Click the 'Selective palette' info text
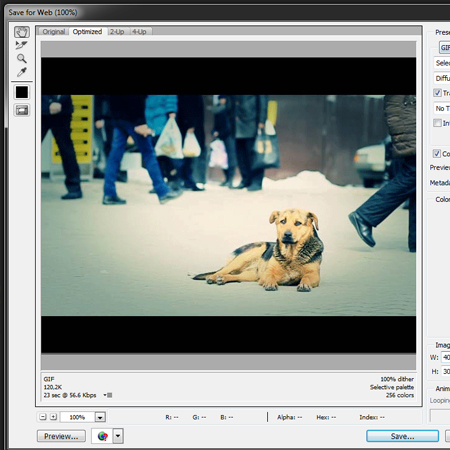The width and height of the screenshot is (450, 450). (392, 387)
